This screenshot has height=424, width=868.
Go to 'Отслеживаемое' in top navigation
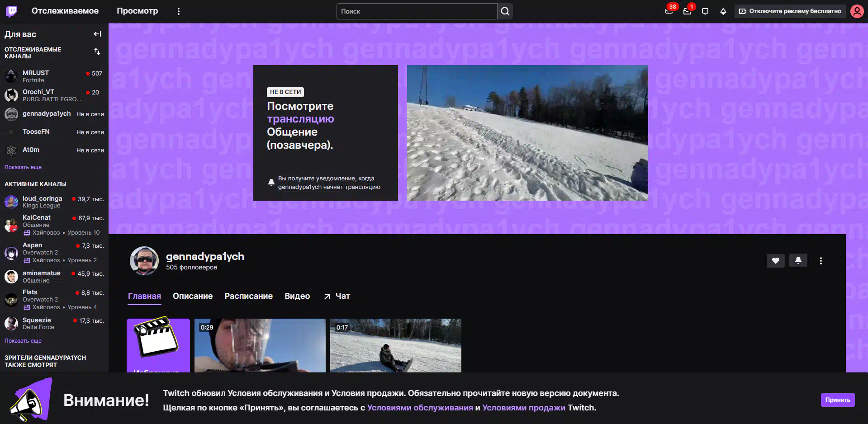tap(65, 11)
